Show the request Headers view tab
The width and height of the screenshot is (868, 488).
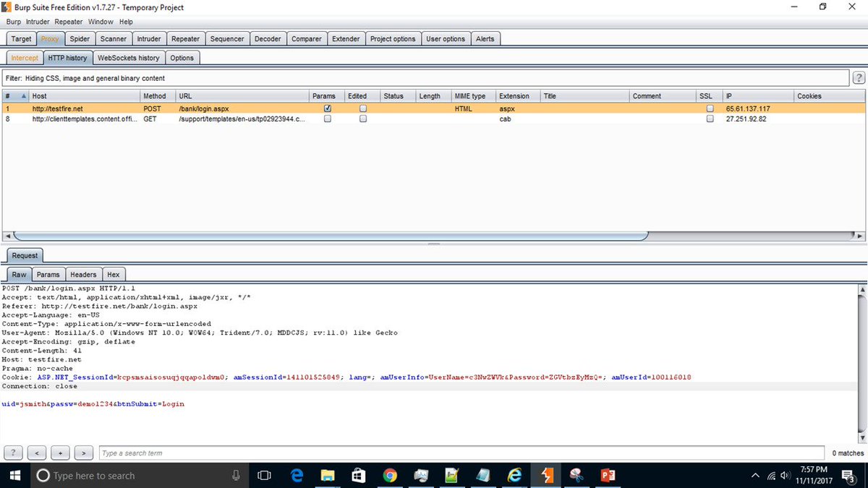[x=83, y=275]
